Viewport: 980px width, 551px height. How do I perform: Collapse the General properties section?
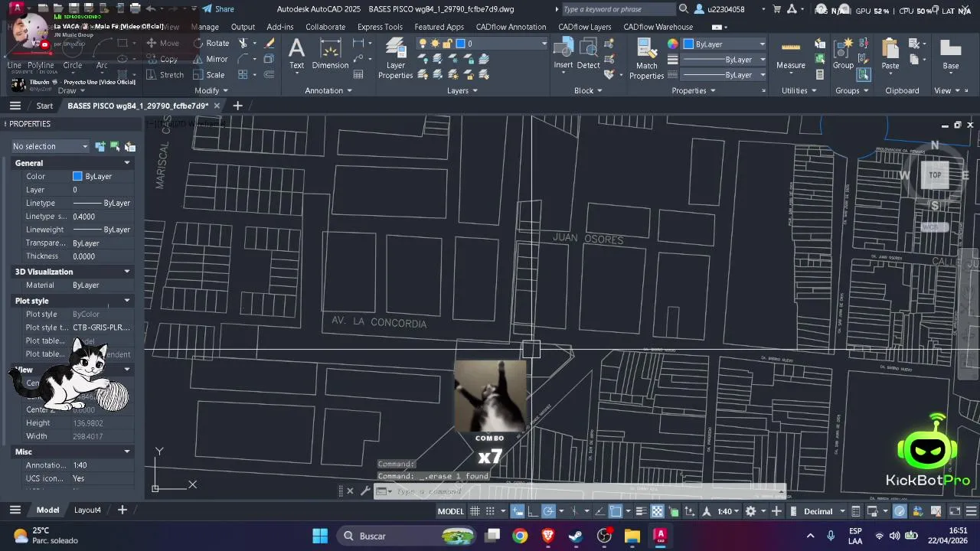[x=127, y=163]
